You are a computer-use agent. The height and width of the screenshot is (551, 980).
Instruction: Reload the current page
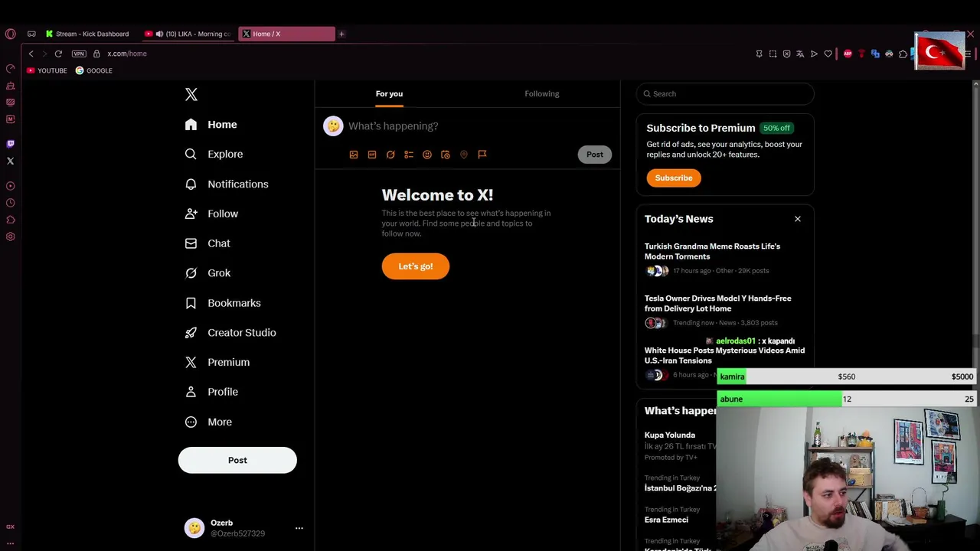58,54
